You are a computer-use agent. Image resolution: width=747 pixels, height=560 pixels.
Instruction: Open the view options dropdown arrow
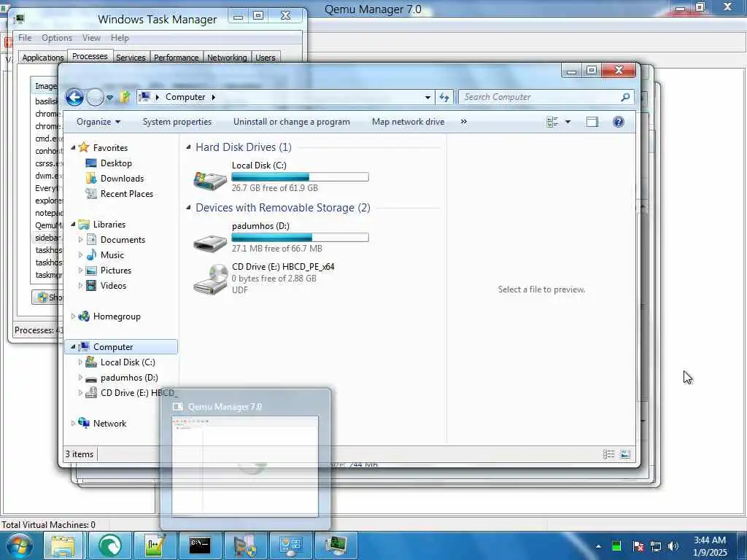[x=568, y=122]
